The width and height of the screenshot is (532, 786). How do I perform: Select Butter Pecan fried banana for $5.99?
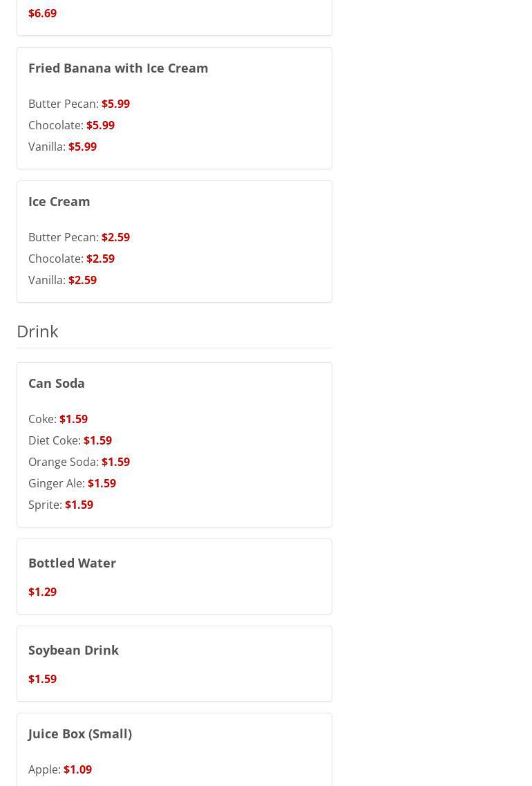point(79,104)
